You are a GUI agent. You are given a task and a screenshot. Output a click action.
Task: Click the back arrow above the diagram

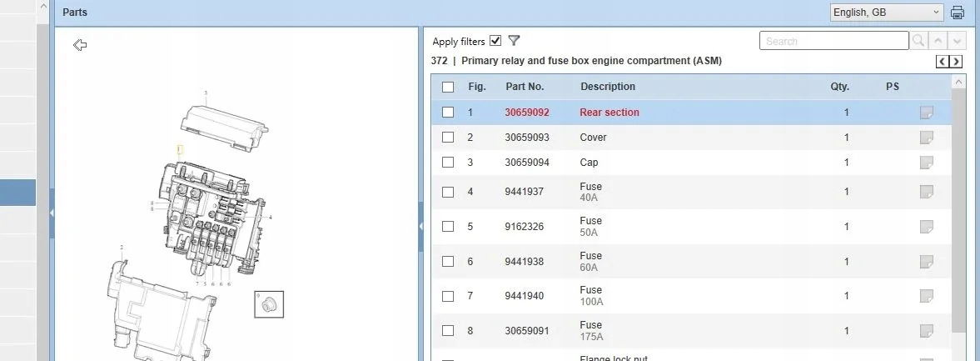80,45
